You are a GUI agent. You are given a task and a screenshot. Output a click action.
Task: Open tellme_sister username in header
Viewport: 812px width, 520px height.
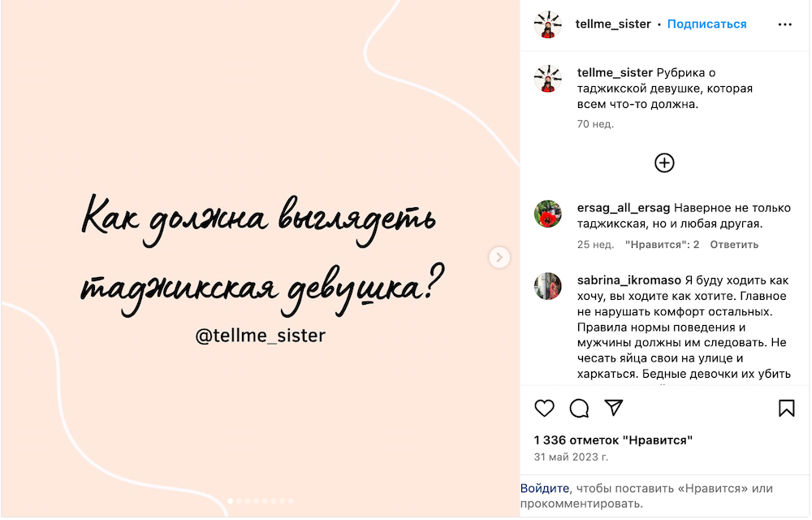(613, 24)
